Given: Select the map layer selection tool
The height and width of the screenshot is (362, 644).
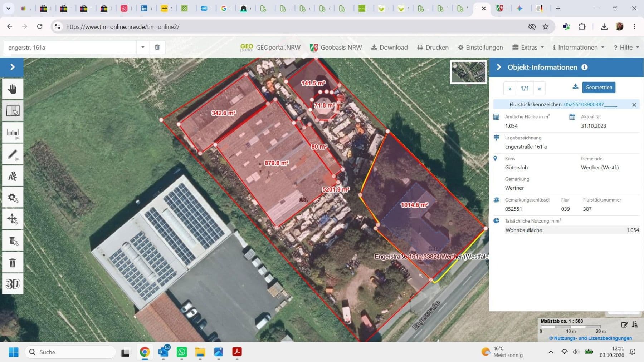Looking at the screenshot, I should tap(13, 111).
